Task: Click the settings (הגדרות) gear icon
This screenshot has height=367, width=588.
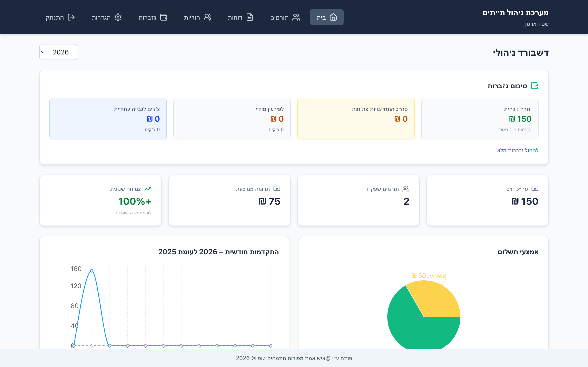Action: point(118,17)
